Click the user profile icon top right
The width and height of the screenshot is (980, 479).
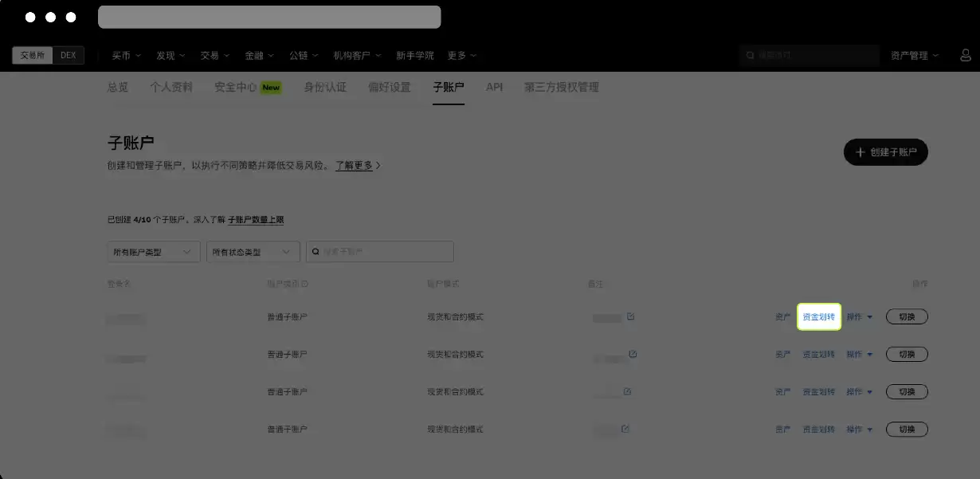tap(965, 55)
